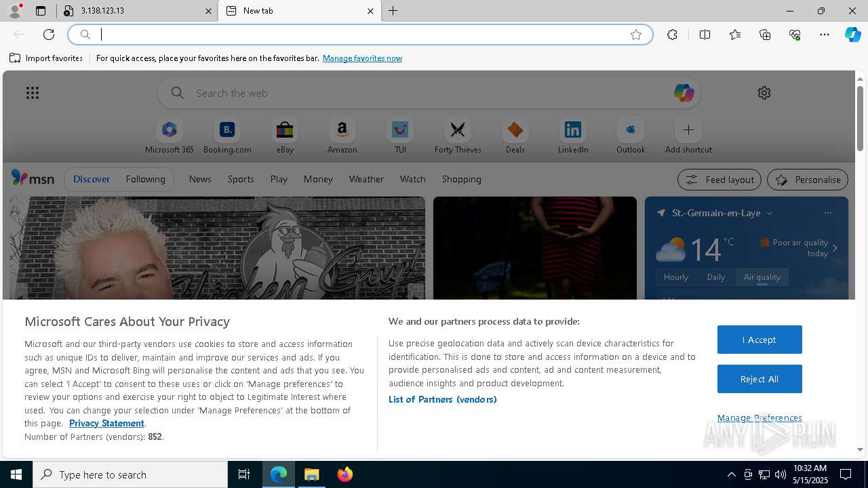Click the Feed layout button

pos(719,180)
